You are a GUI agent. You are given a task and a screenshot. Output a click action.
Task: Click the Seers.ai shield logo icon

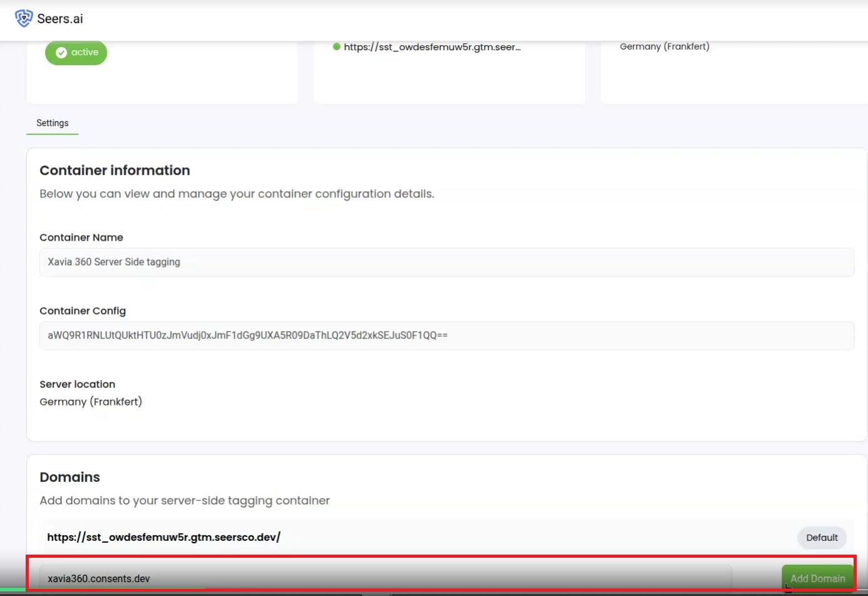pyautogui.click(x=24, y=18)
